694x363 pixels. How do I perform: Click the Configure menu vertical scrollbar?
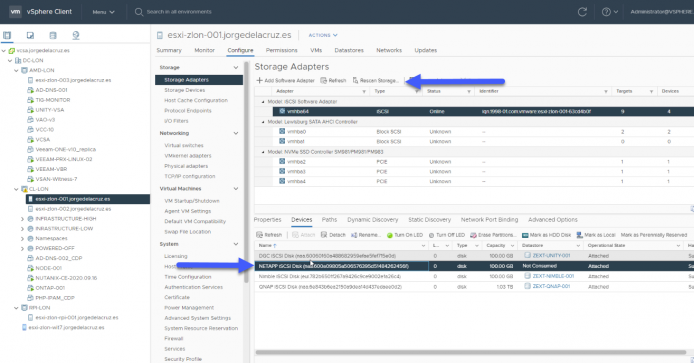(246, 173)
